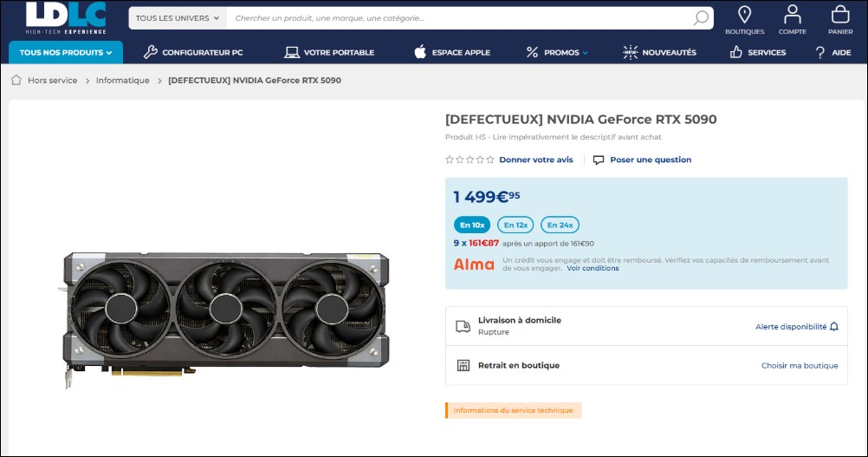Rate the product using the star icons
This screenshot has width=868, height=457.
coord(470,160)
